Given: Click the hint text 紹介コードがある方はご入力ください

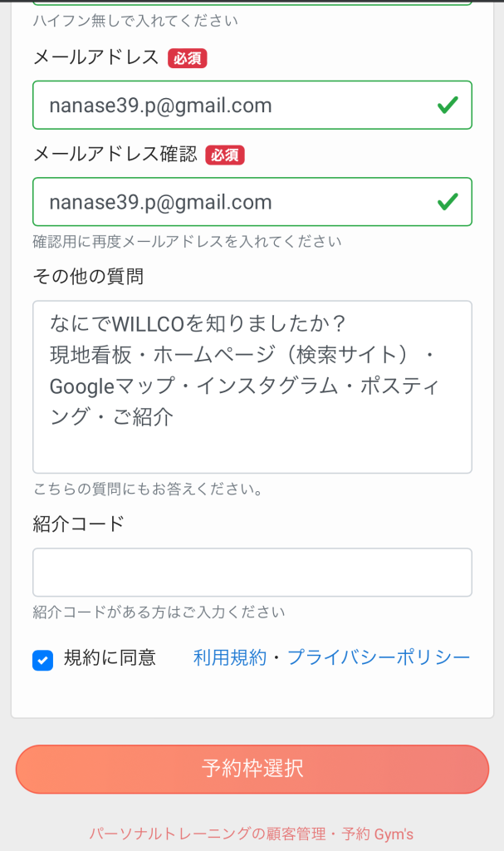Looking at the screenshot, I should 159,612.
